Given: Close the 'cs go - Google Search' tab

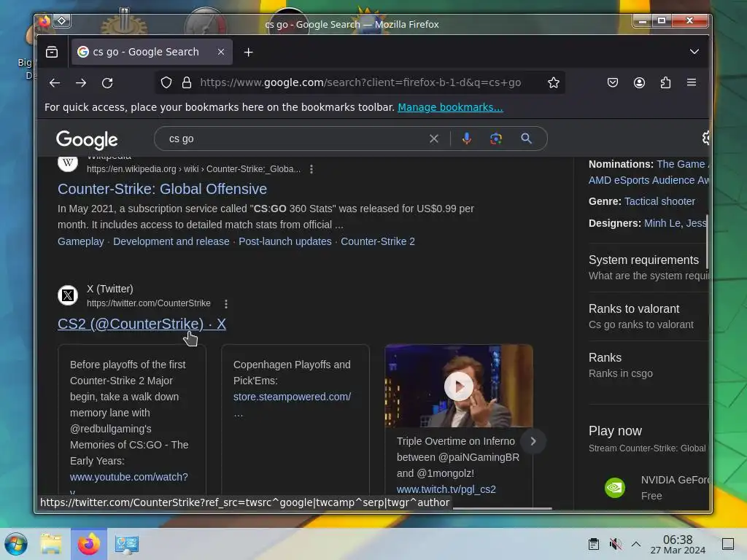Looking at the screenshot, I should (221, 52).
